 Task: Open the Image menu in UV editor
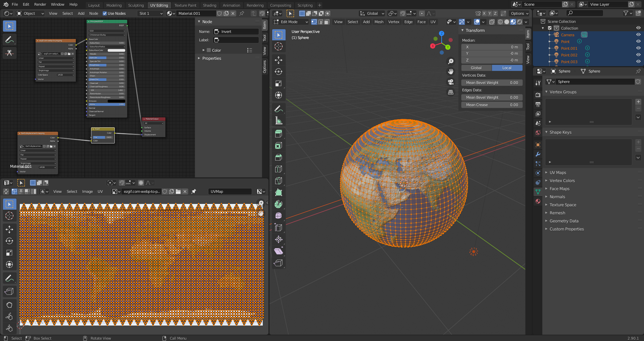(x=87, y=191)
